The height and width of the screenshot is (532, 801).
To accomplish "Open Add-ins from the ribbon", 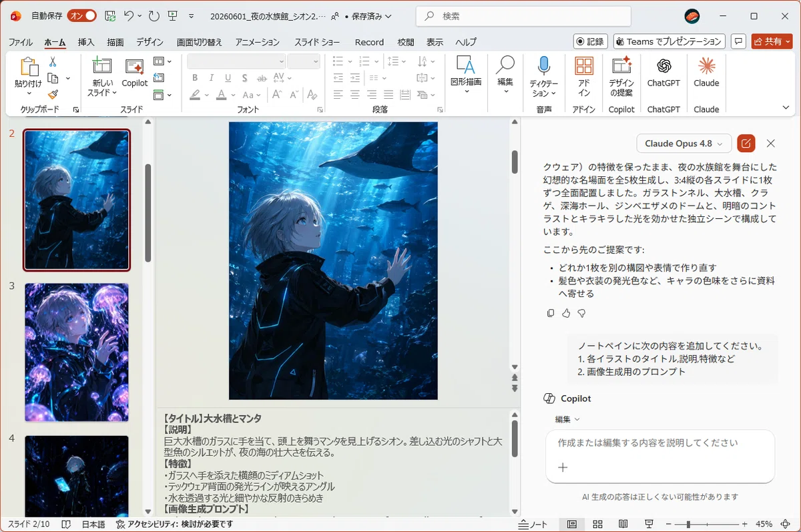I will 584,76.
